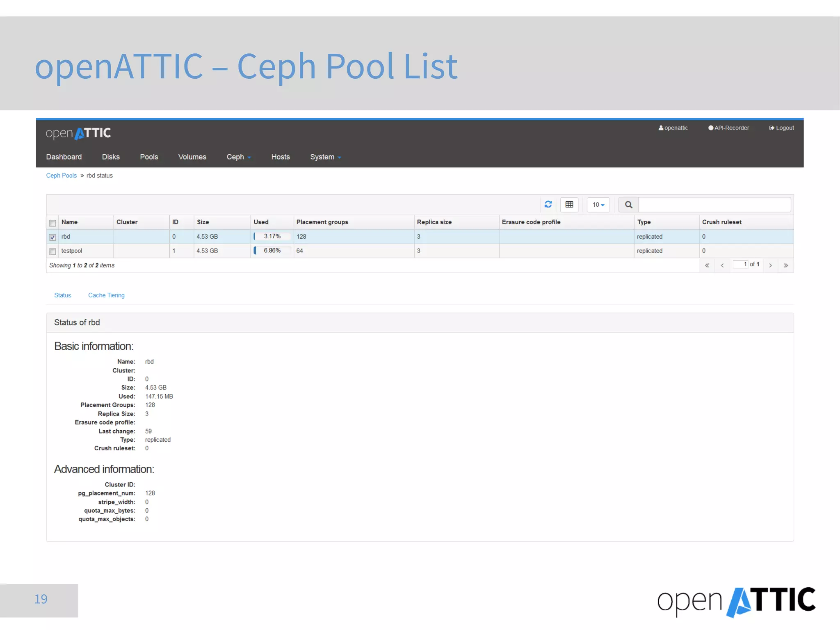Open the Pools menu item
The width and height of the screenshot is (840, 630).
coord(149,157)
